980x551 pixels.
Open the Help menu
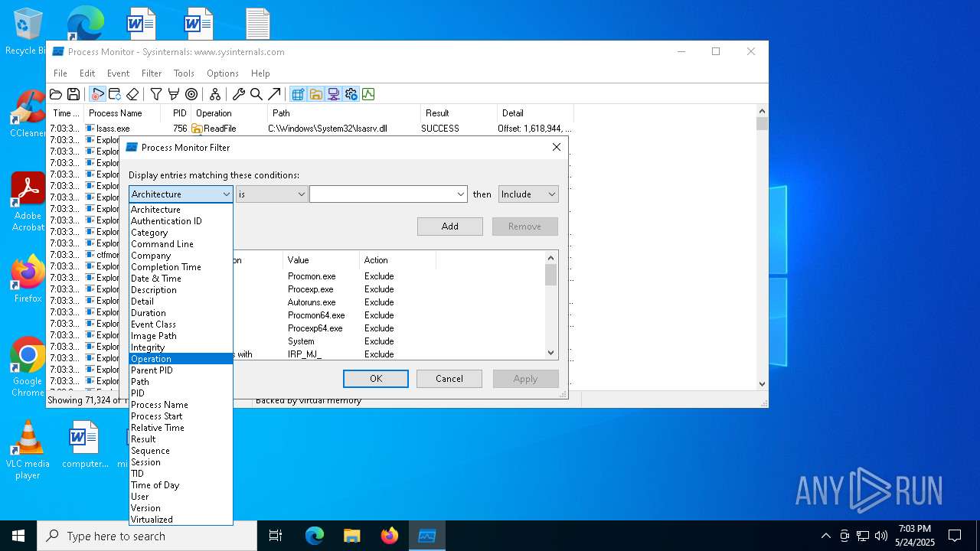click(260, 73)
